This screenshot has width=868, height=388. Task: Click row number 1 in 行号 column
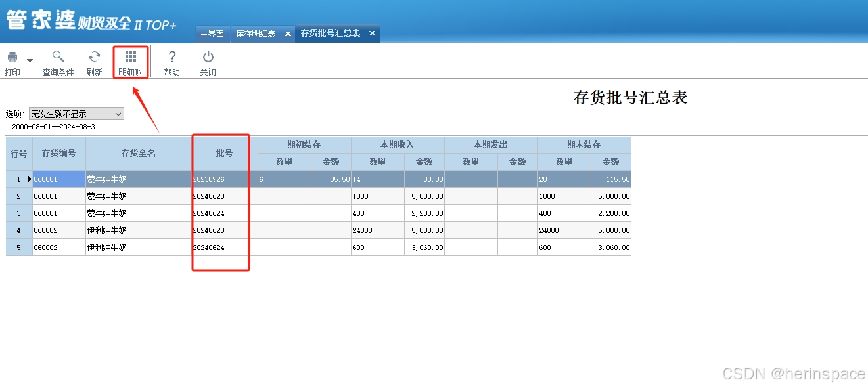(x=19, y=179)
